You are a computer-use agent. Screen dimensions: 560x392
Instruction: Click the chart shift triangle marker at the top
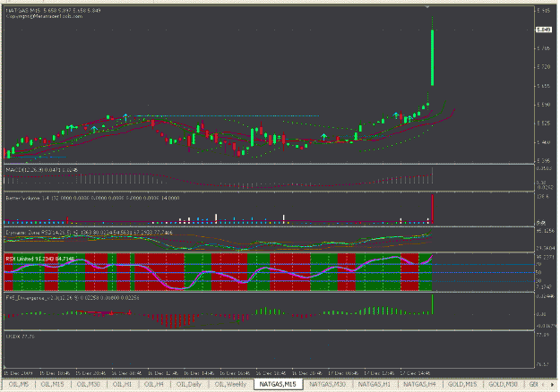coord(427,7)
